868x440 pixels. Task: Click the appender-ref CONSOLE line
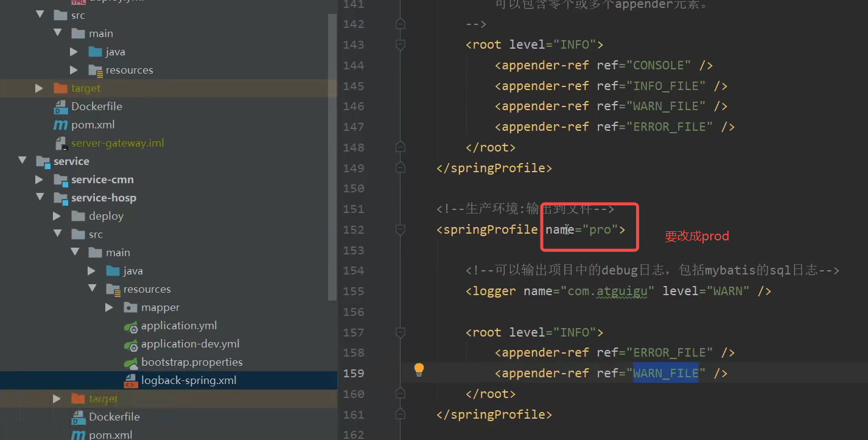[x=604, y=65]
